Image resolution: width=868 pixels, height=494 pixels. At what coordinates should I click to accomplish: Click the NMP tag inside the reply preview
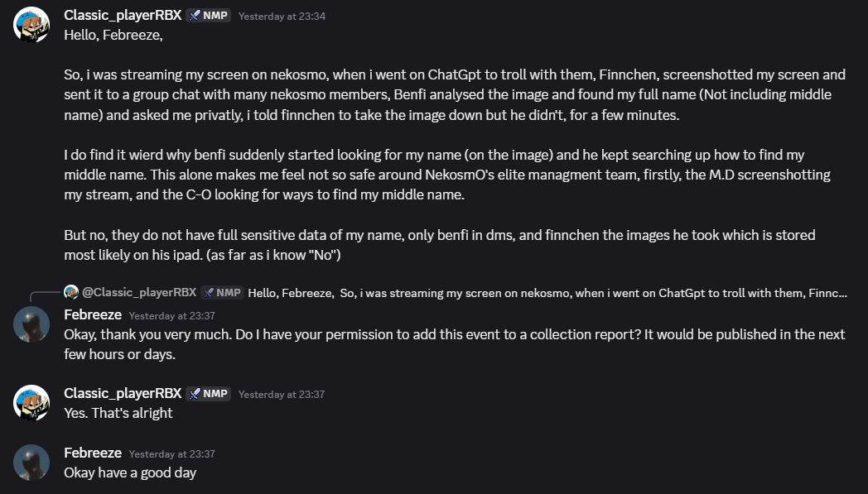221,292
